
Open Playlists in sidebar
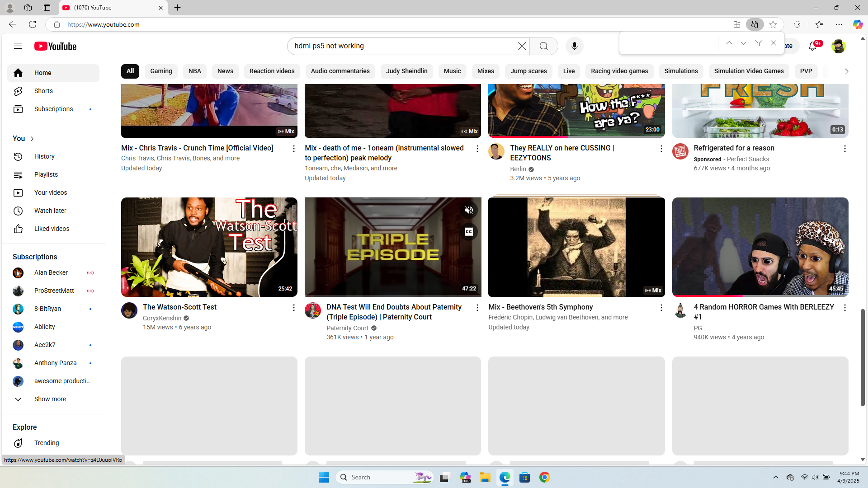click(53, 174)
